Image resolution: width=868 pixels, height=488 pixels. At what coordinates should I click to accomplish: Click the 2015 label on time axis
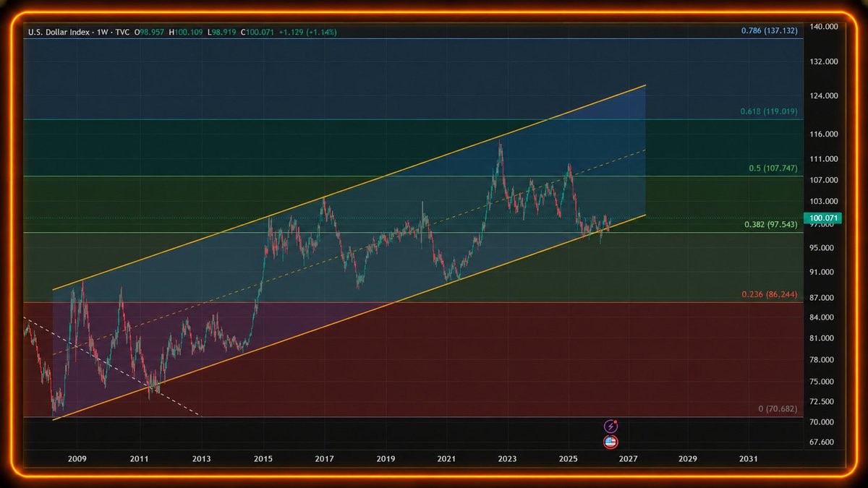[263, 459]
